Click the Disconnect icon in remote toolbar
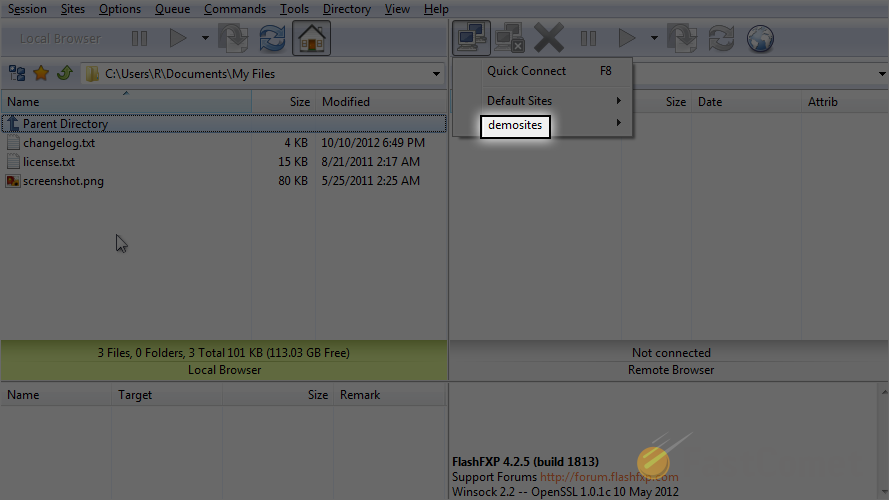 coord(509,38)
